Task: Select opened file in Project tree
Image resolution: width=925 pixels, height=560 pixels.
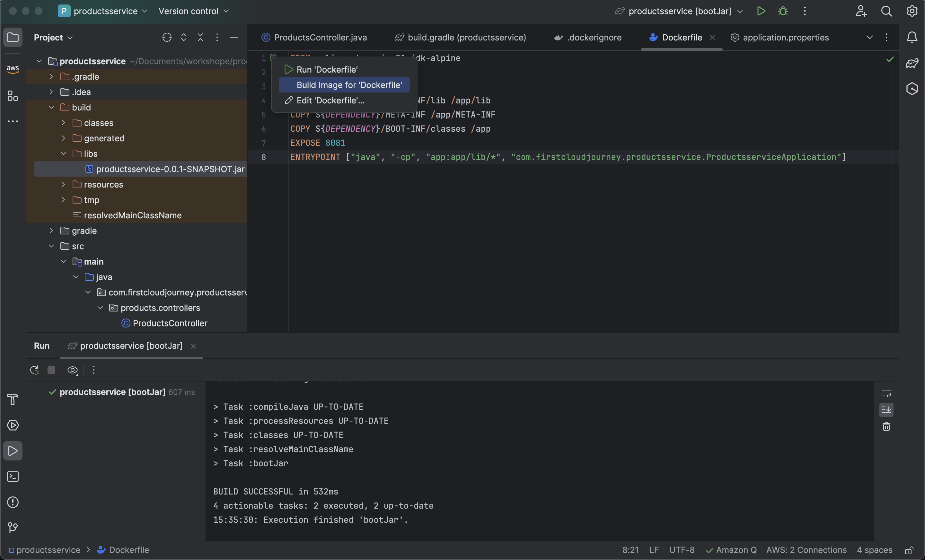Action: pyautogui.click(x=167, y=37)
